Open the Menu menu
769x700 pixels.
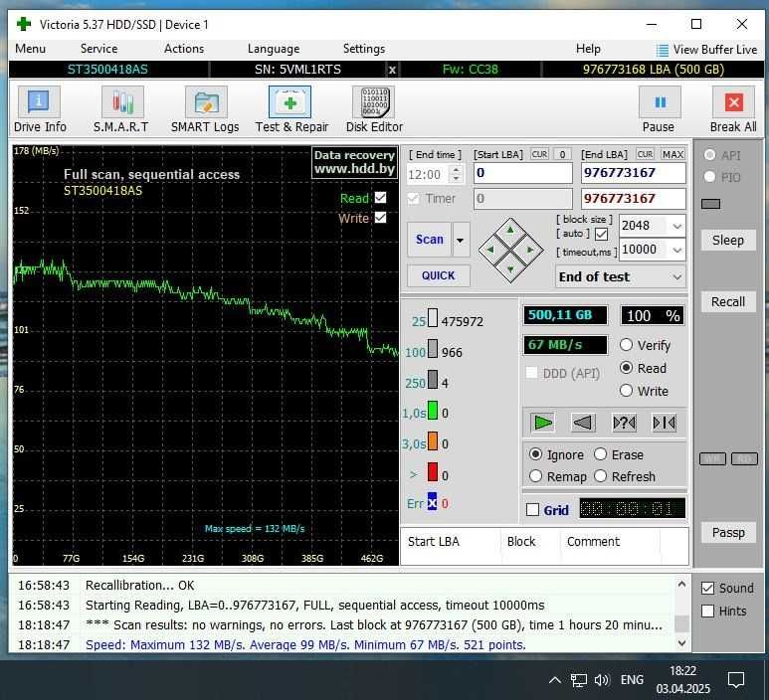(31, 49)
